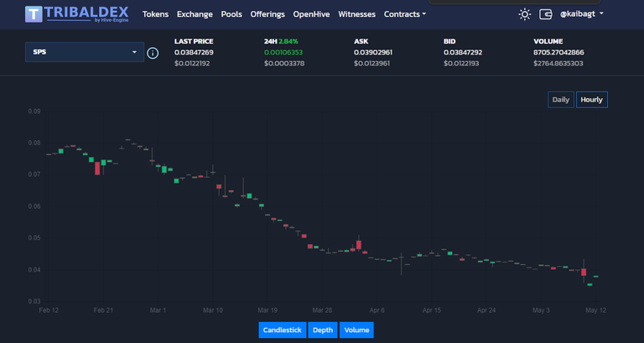Open Offerings page
Image resolution: width=644 pixels, height=343 pixels.
[x=267, y=14]
